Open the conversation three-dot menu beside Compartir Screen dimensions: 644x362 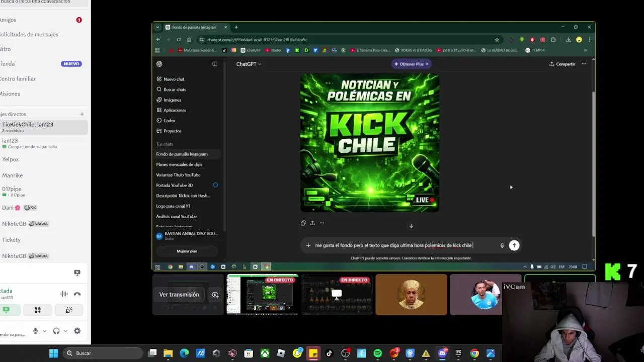coord(584,64)
